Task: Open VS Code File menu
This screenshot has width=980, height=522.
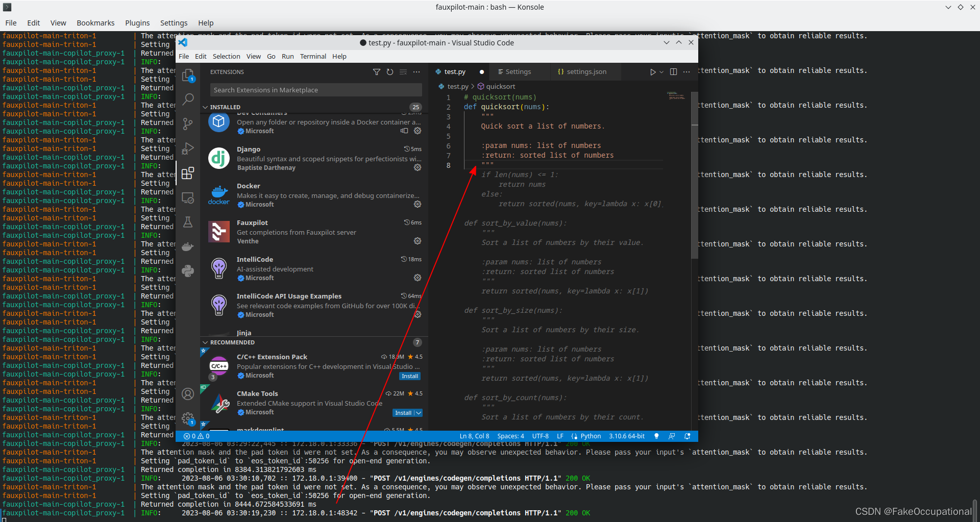Action: [x=184, y=56]
